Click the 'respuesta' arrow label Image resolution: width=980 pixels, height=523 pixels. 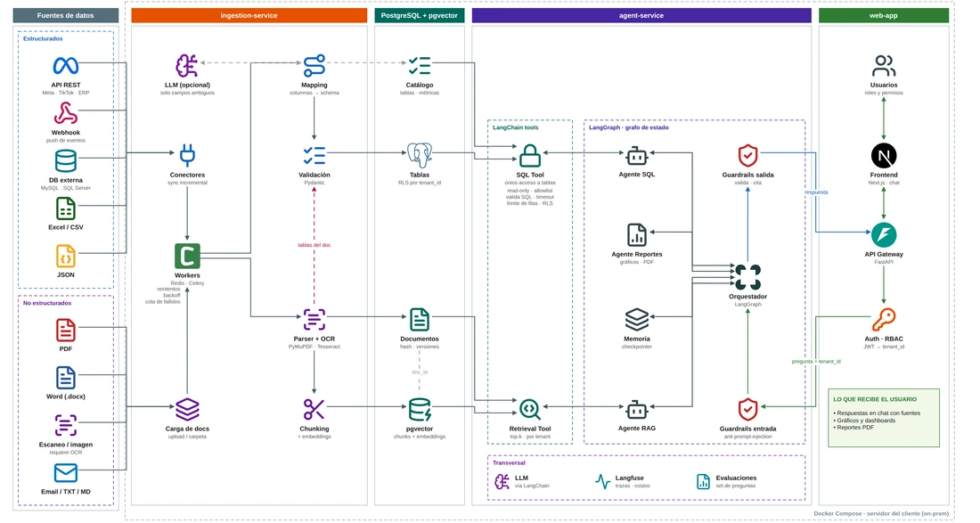click(x=815, y=192)
